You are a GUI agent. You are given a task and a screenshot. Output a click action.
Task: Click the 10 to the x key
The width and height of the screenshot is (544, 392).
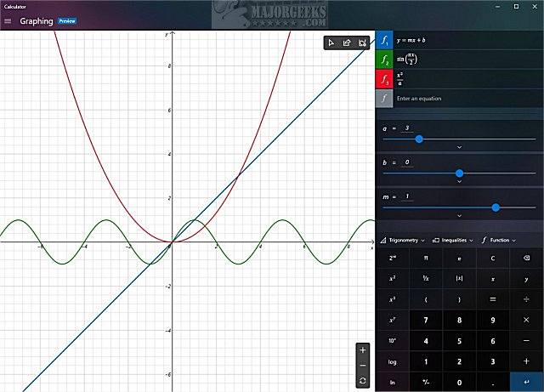(x=393, y=341)
